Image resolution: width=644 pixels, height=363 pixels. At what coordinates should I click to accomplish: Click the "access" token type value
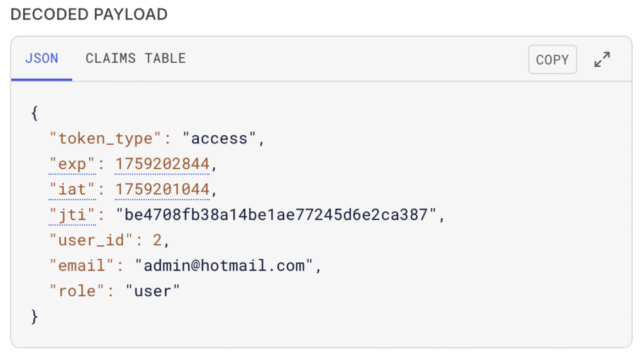point(219,138)
